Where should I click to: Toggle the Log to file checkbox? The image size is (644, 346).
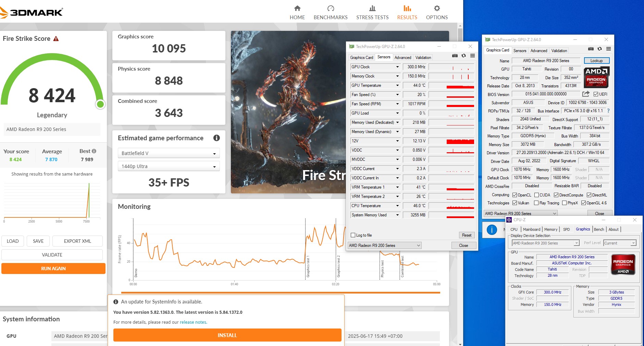click(353, 235)
